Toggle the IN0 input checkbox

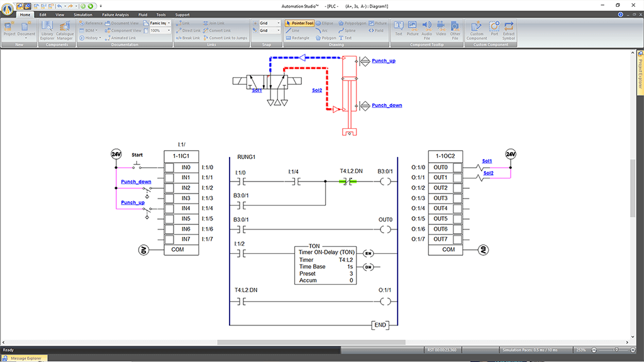coord(169,168)
